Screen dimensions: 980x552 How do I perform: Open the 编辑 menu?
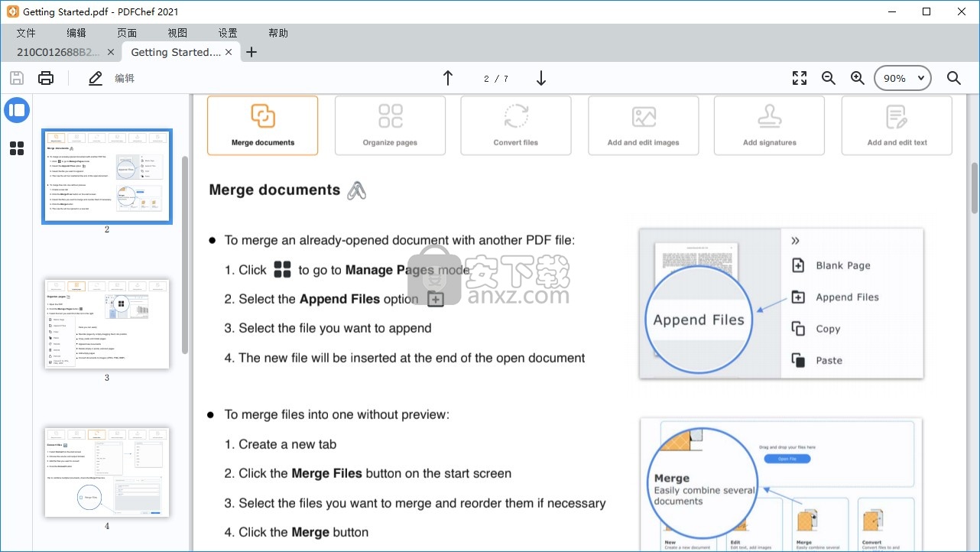tap(76, 33)
